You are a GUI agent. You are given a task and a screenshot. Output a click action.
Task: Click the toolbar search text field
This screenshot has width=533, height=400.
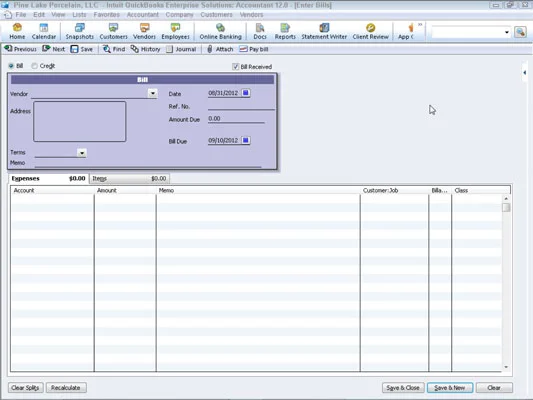point(467,32)
